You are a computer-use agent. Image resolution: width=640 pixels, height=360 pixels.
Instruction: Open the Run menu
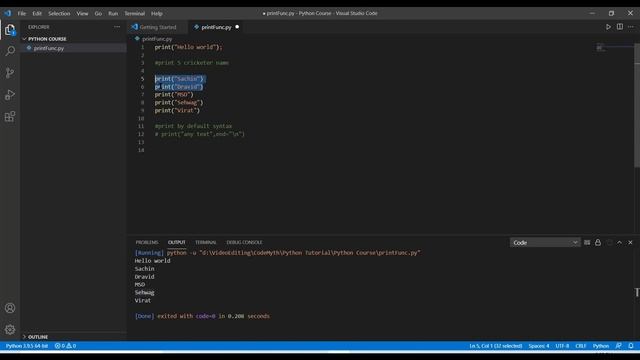[x=113, y=13]
